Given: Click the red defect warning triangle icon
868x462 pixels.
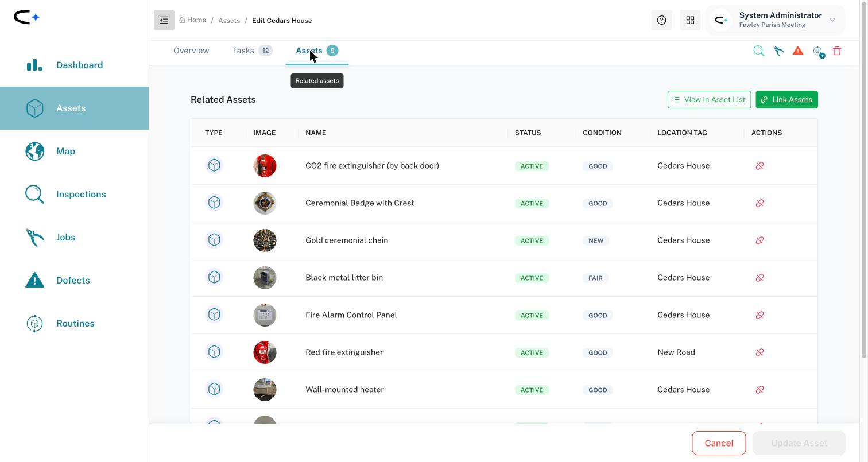Looking at the screenshot, I should coord(798,51).
